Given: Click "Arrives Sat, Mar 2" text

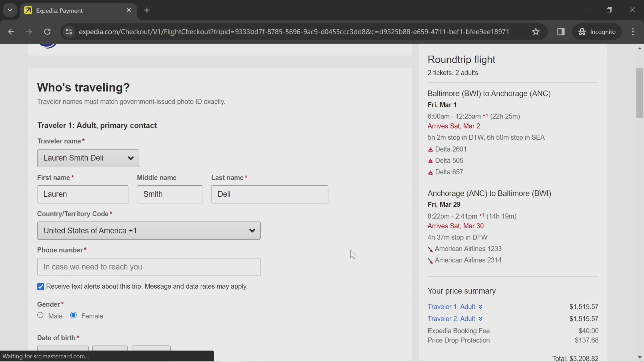Looking at the screenshot, I should [453, 126].
